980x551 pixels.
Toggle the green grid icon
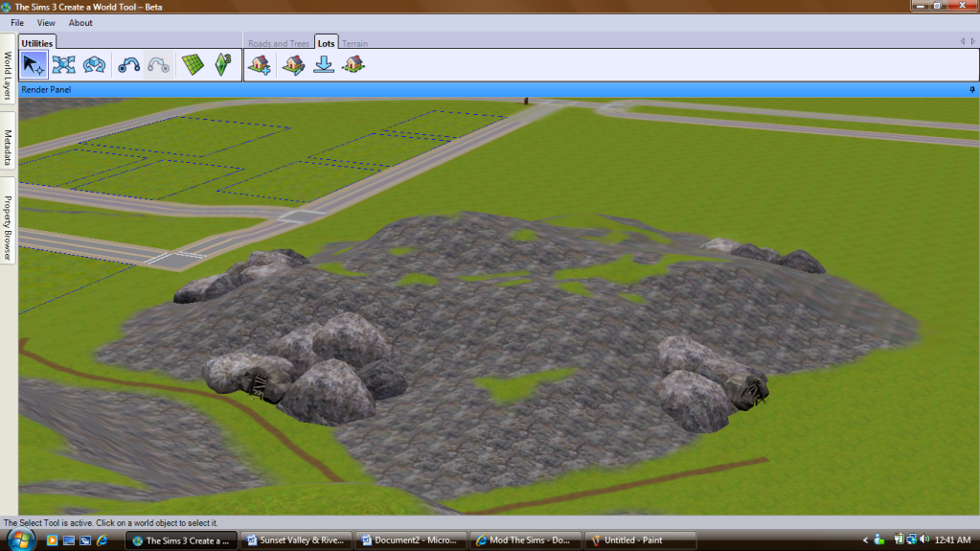(x=194, y=65)
